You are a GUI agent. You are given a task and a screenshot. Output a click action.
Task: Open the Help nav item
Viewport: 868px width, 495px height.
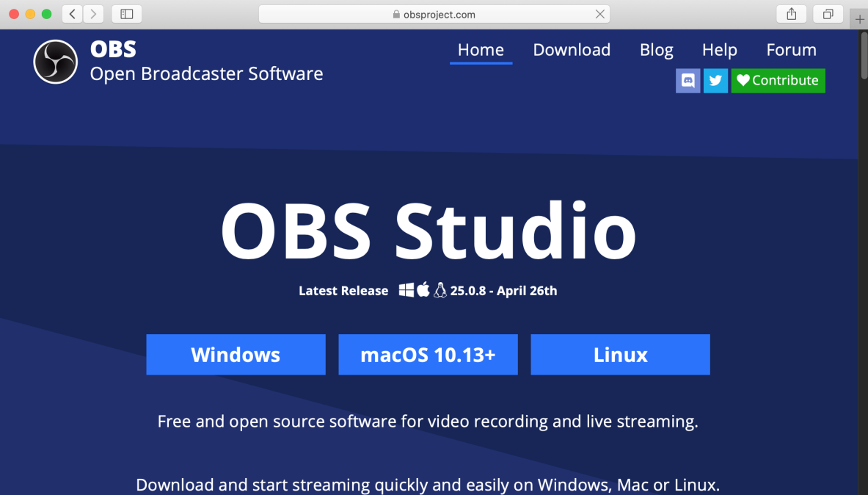pos(720,50)
